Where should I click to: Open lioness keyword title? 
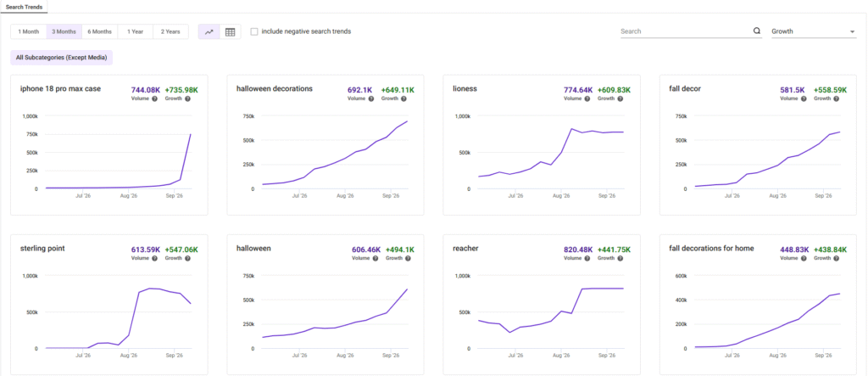(x=465, y=89)
